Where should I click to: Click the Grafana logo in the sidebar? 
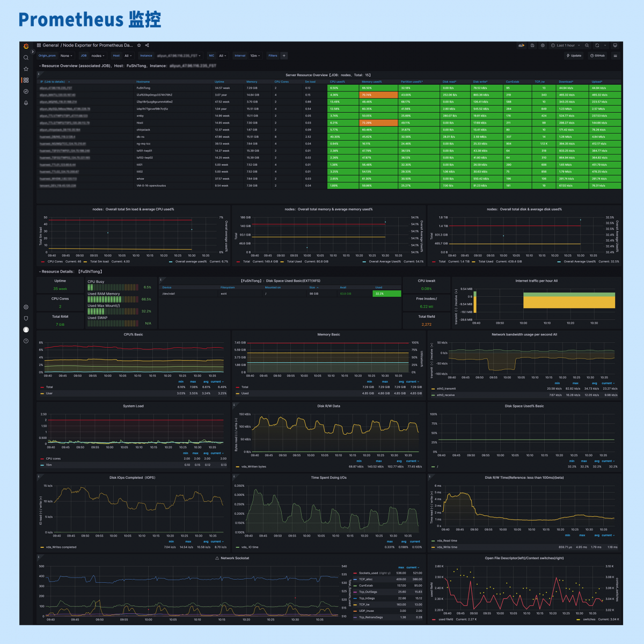coord(26,46)
